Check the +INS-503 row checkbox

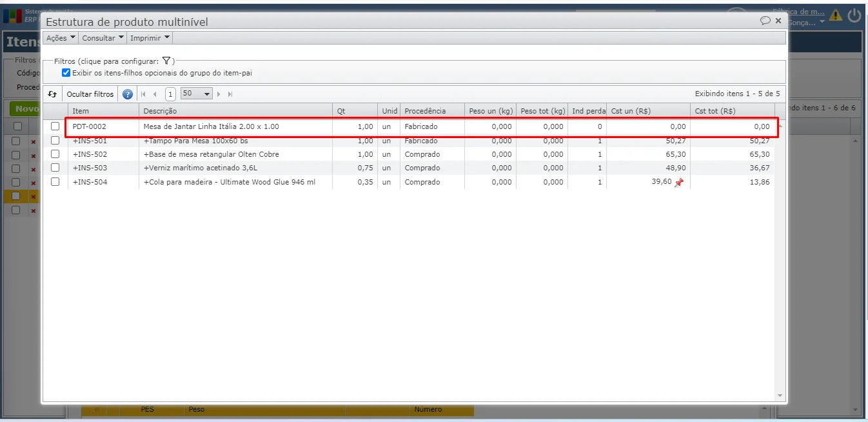55,168
